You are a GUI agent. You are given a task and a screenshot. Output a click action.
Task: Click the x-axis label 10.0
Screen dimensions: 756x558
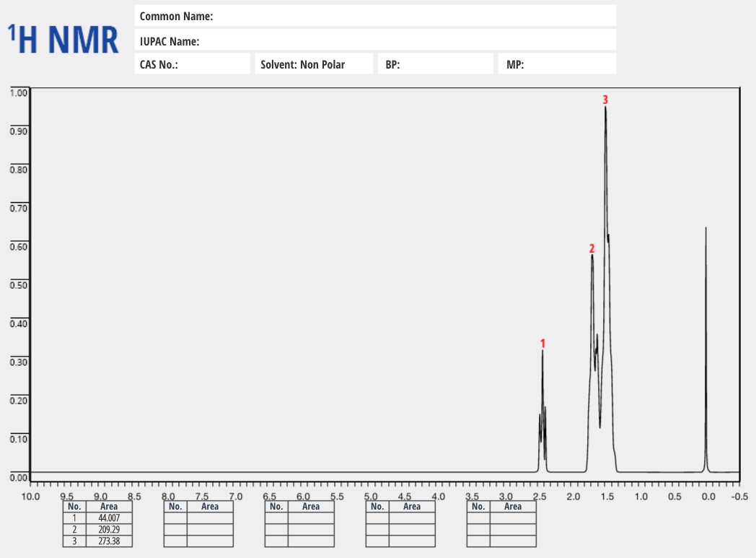(30, 496)
